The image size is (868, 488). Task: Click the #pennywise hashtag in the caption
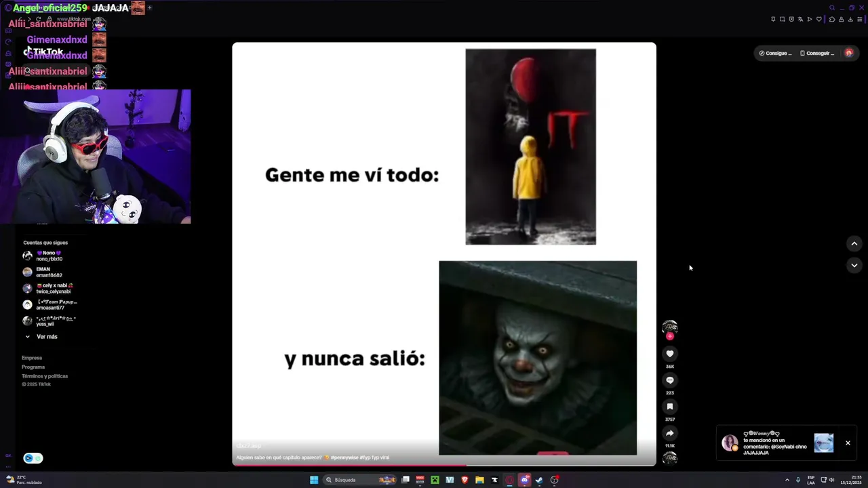coord(344,457)
